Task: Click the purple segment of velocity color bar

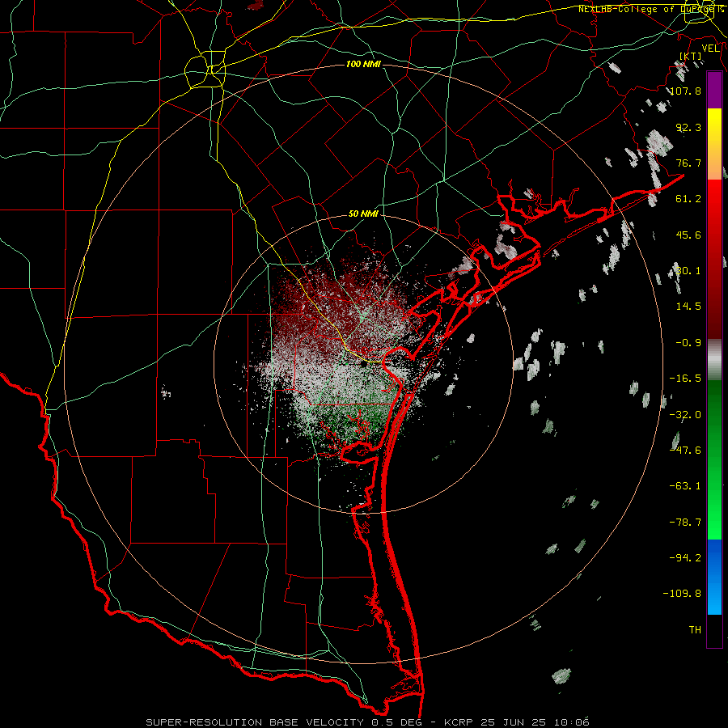Action: point(714,90)
